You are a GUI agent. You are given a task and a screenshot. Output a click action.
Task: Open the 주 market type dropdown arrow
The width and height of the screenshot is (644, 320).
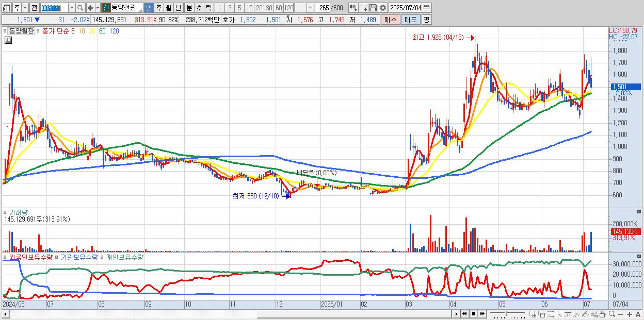25,8
